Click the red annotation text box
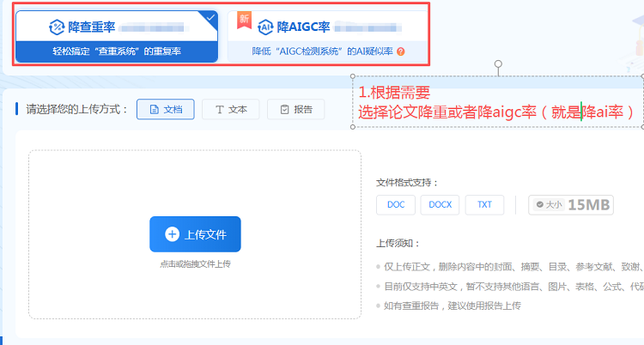Screen dimensions: 644x345 pos(498,102)
